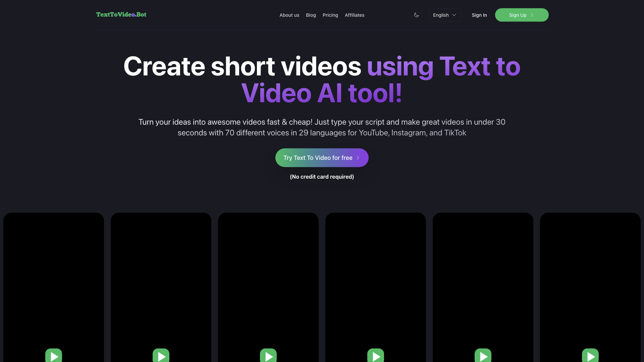Click the Affiliates navigation link
The width and height of the screenshot is (644, 362).
tap(354, 15)
